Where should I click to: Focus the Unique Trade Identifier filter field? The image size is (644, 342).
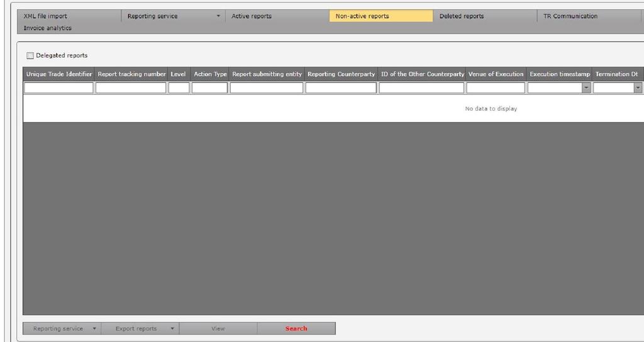point(58,88)
